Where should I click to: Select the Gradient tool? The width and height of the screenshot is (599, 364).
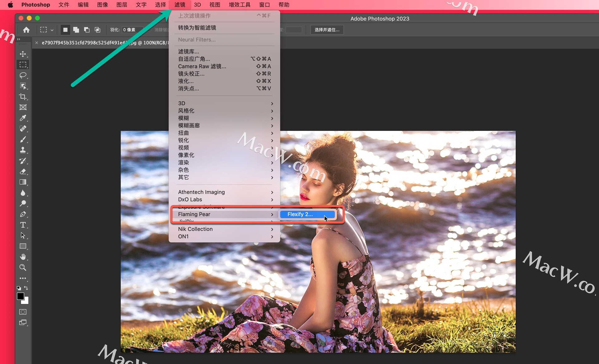click(x=23, y=182)
